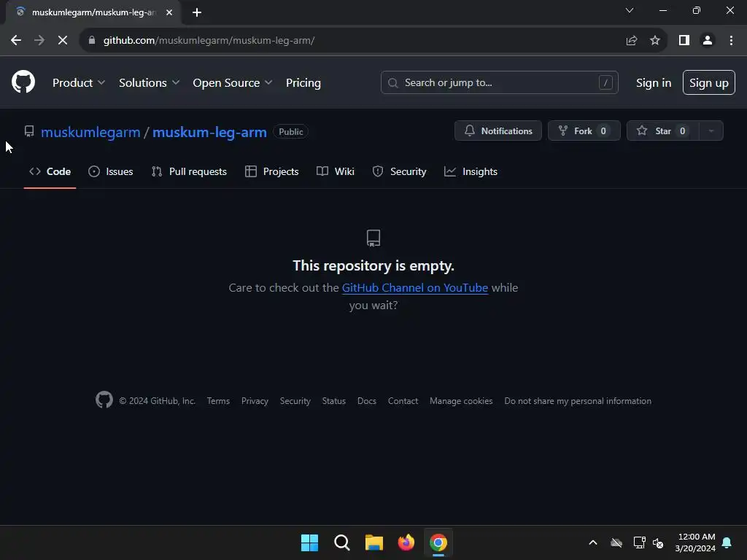Open the footer Security link

click(295, 401)
